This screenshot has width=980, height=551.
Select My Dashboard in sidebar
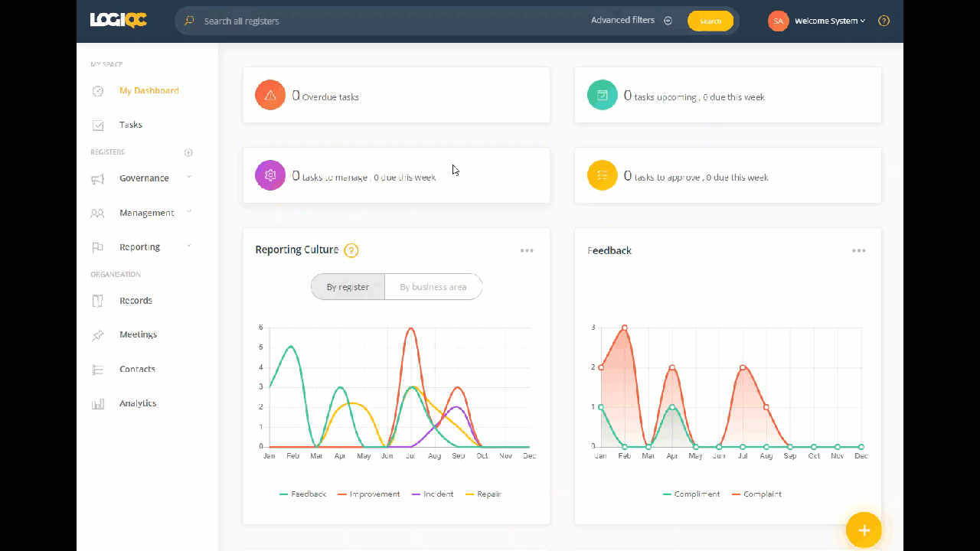[x=149, y=90]
